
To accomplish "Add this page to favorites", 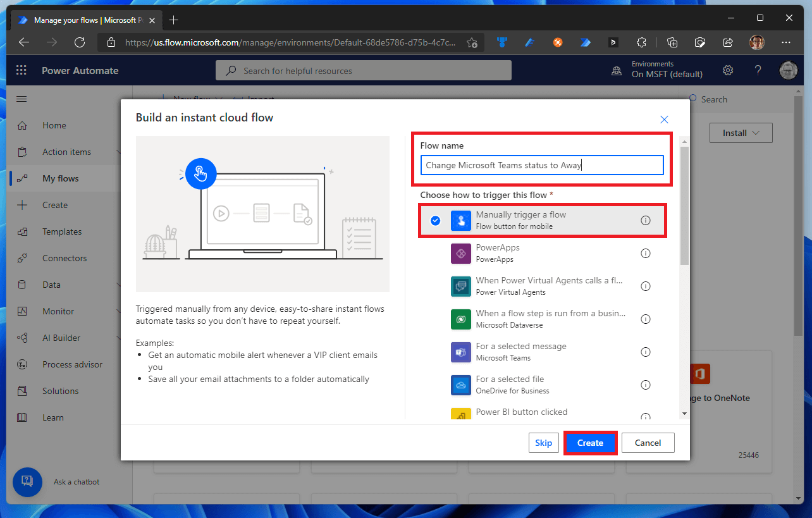I will (472, 42).
